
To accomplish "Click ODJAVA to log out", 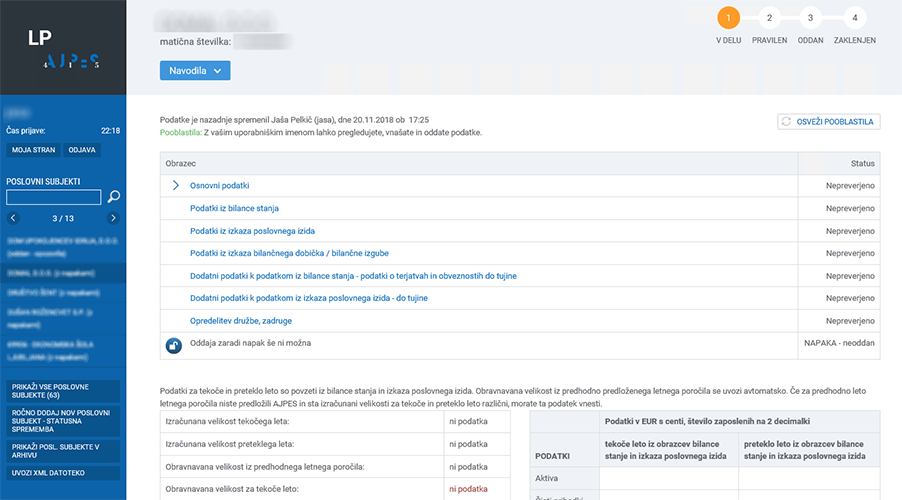I will (x=82, y=150).
